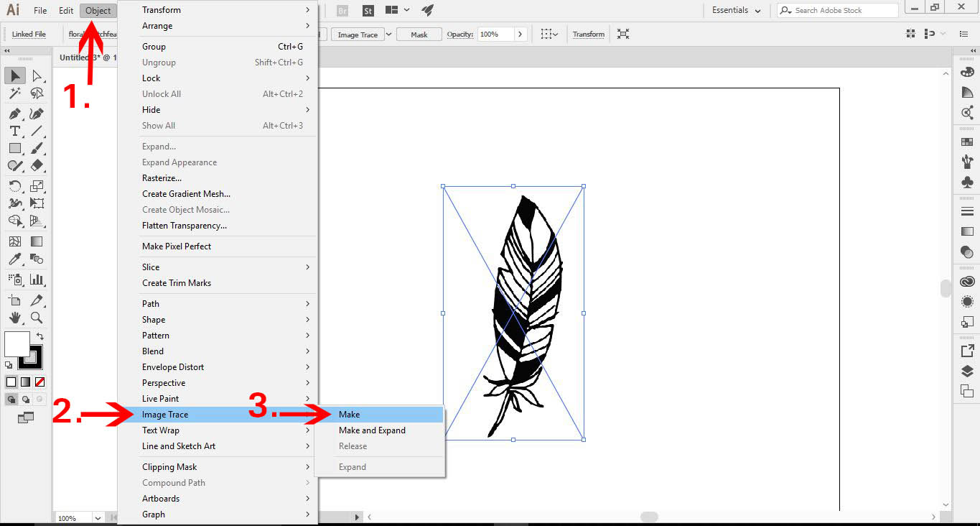980x526 pixels.
Task: Open the Essentials workspace switcher
Action: click(734, 10)
